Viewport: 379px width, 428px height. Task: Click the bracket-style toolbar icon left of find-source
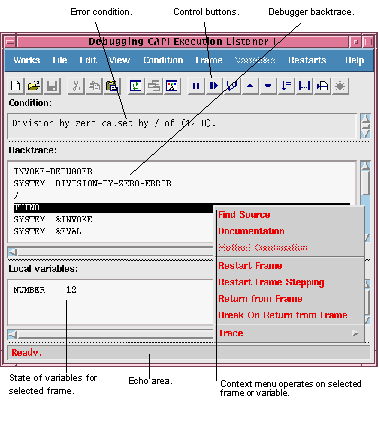coord(304,86)
